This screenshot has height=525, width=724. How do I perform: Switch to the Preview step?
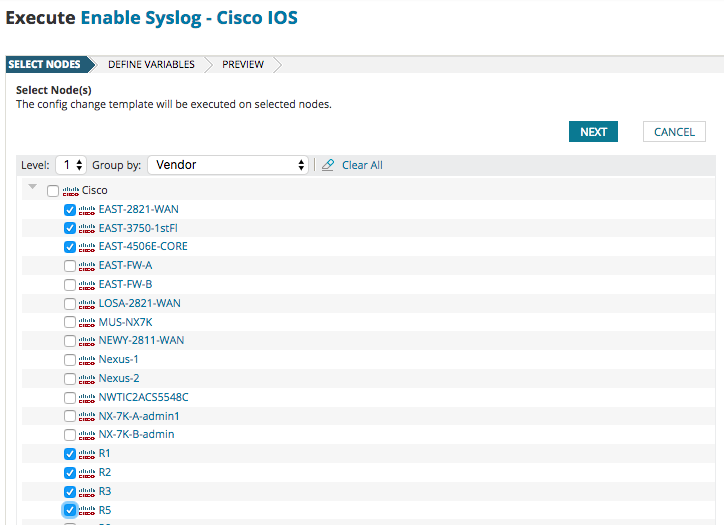(243, 65)
